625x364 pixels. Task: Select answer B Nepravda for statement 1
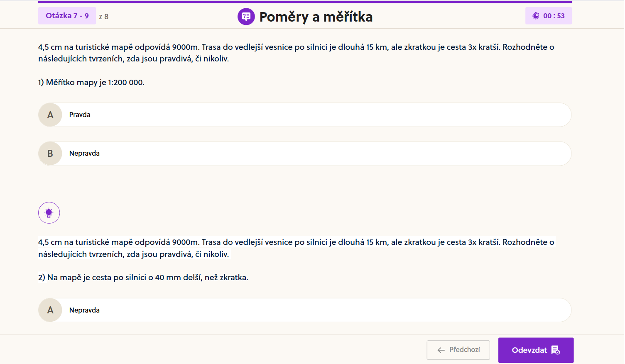point(305,154)
